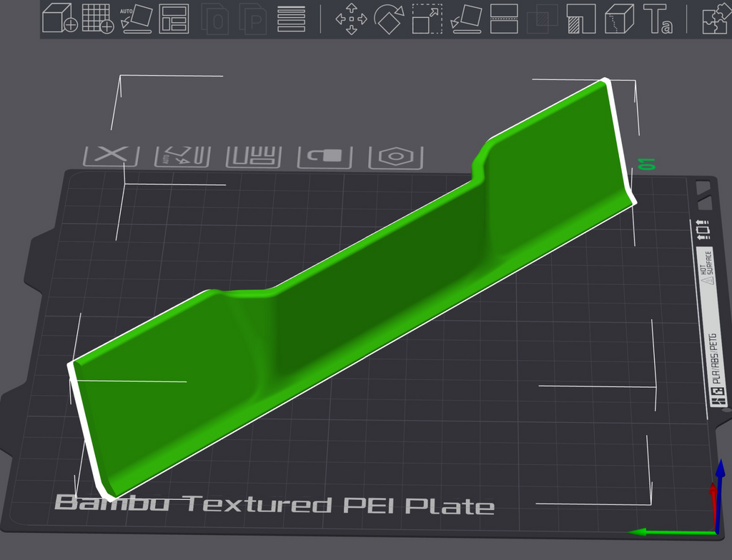This screenshot has height=560, width=732.
Task: Select the Scale tool
Action: [x=427, y=19]
